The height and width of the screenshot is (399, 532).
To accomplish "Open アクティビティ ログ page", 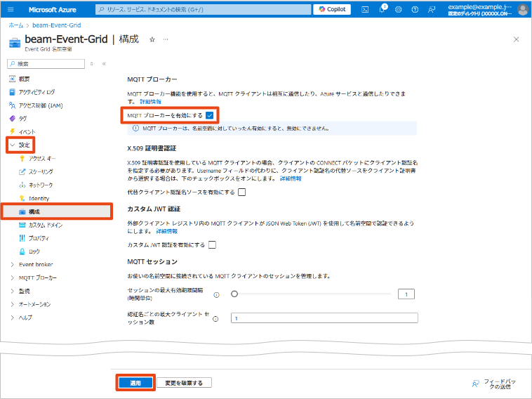I will 36,92.
